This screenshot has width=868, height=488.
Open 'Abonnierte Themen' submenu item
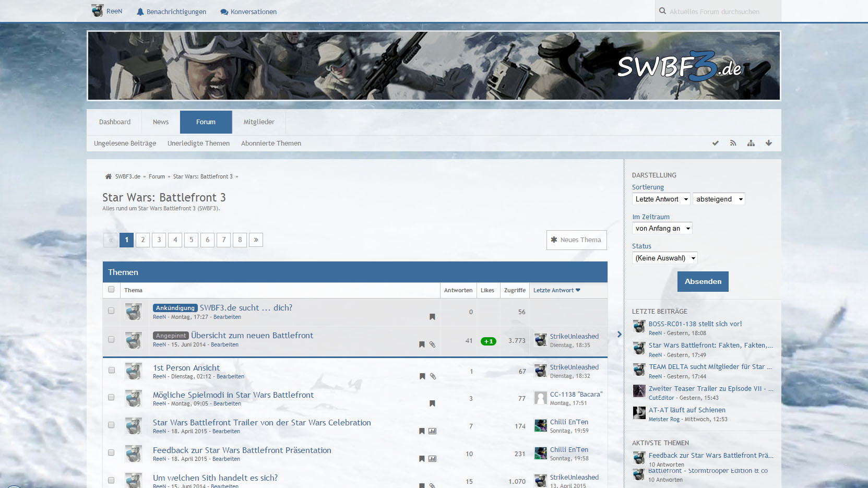coord(271,143)
